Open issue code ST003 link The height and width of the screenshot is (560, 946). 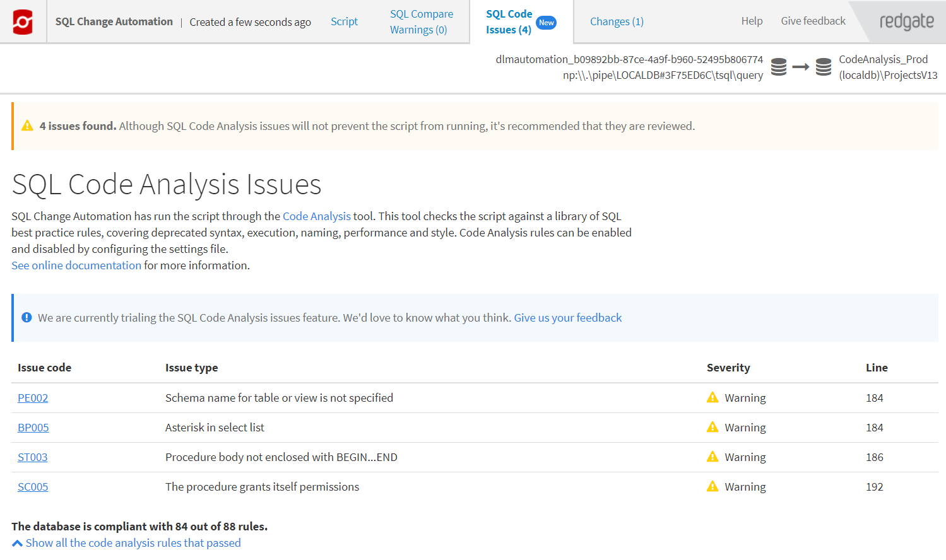pos(32,457)
